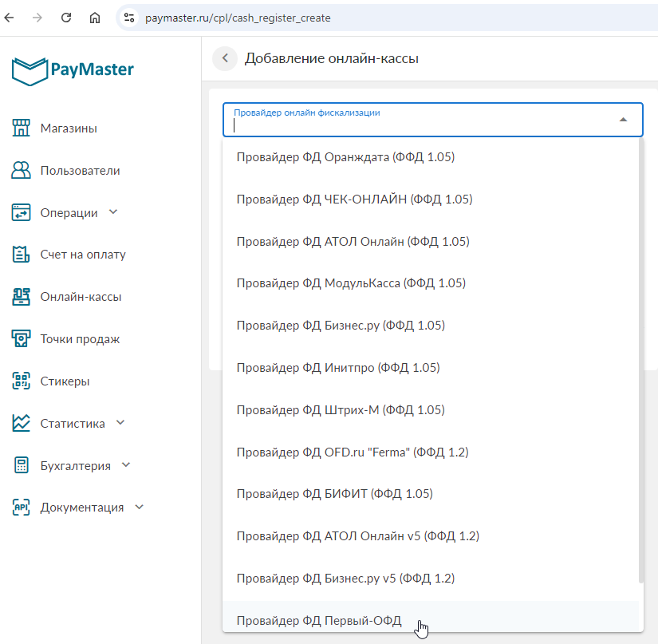
Task: Select Провайдер ФД OFD.ru "Ferma" (ФФД 1.2)
Action: coord(431,452)
